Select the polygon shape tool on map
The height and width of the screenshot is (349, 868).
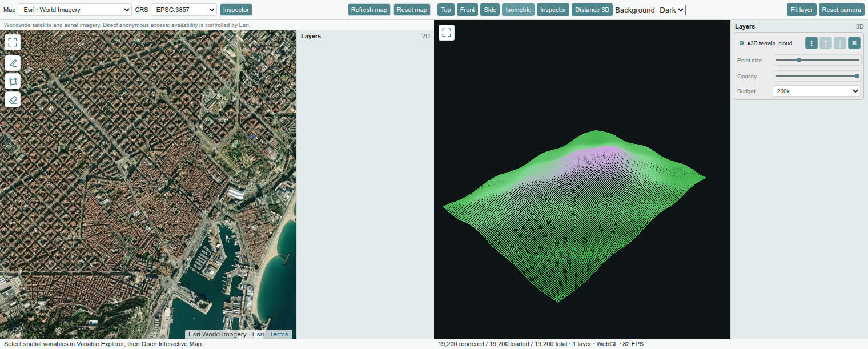tap(13, 81)
